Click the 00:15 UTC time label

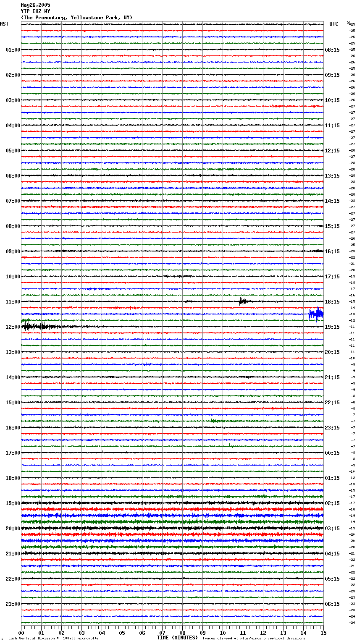(x=332, y=453)
